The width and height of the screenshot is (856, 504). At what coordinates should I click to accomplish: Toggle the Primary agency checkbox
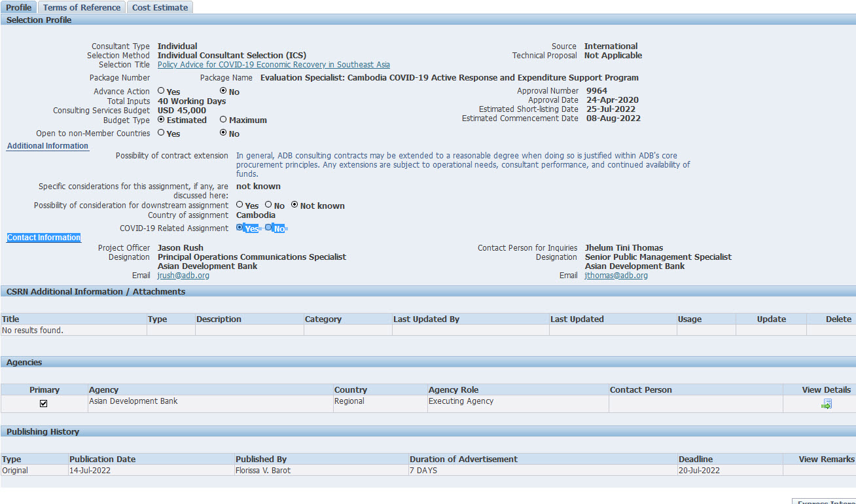pyautogui.click(x=44, y=403)
